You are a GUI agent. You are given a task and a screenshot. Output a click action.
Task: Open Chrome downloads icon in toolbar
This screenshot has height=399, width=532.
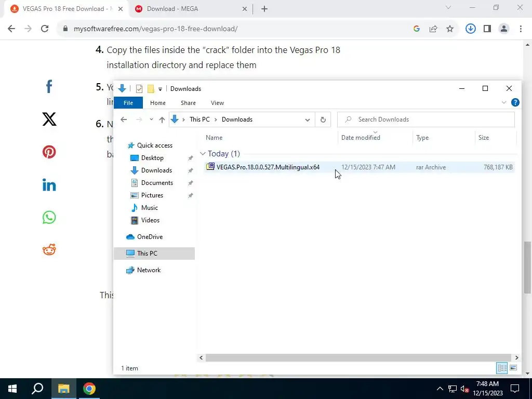[470, 29]
